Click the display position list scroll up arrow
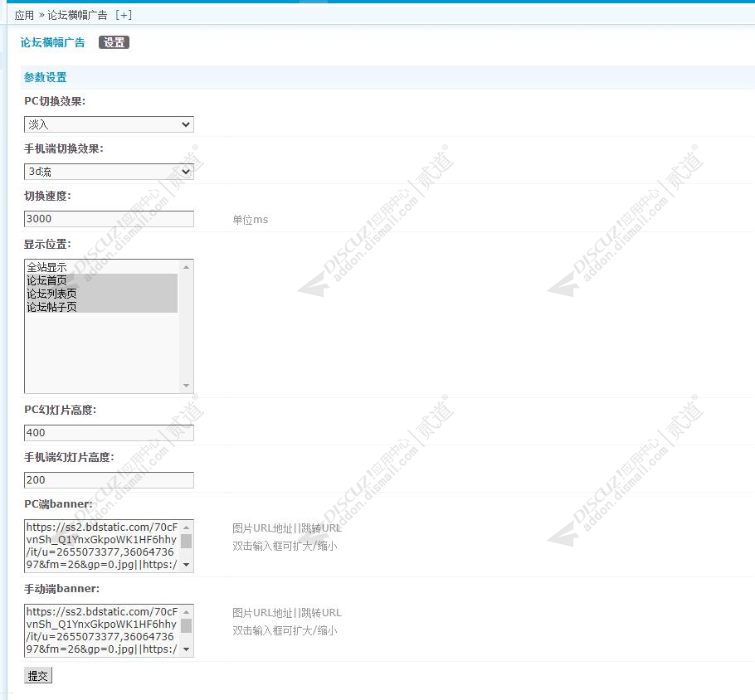Screen dimensions: 755x700 [x=187, y=267]
